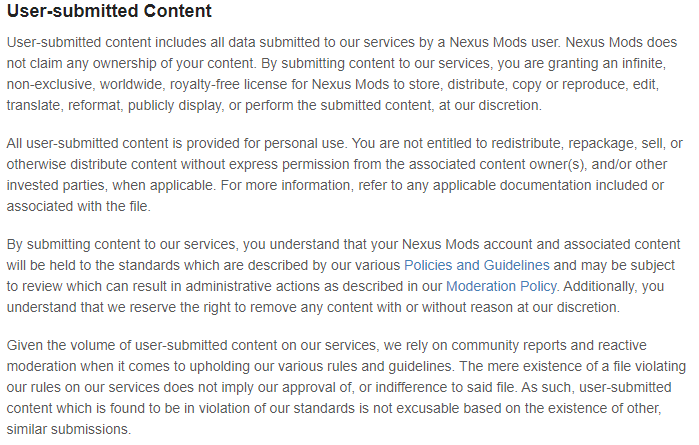Click the words 'personal use' in second paragraph

[x=304, y=143]
